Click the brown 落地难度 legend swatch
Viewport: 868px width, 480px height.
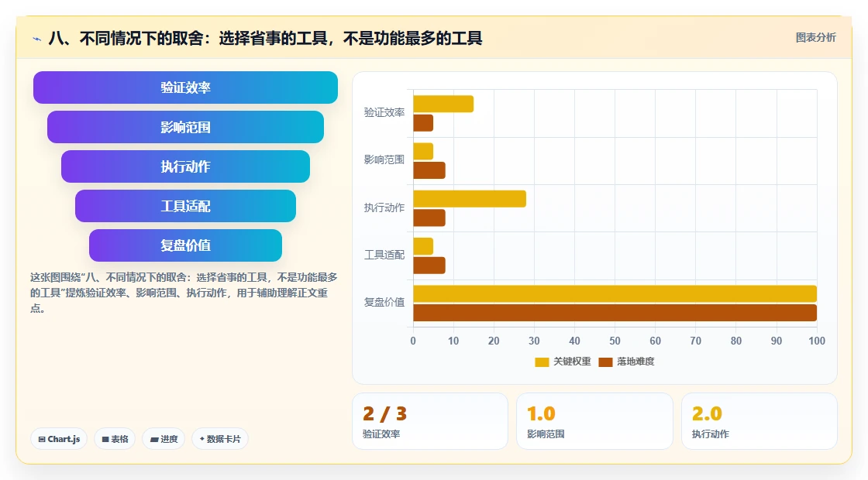click(x=605, y=362)
